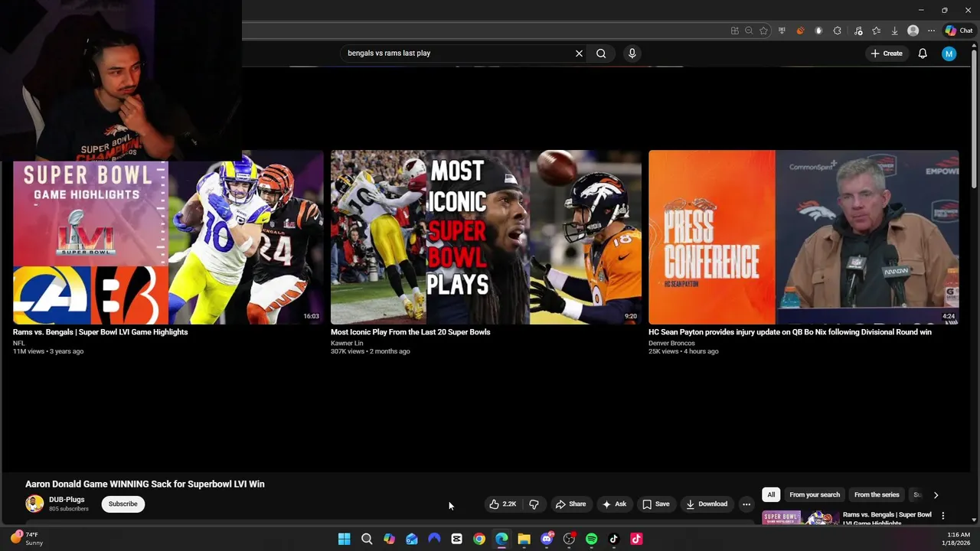Launch Copilot from the taskbar
The width and height of the screenshot is (980, 551).
click(x=389, y=539)
